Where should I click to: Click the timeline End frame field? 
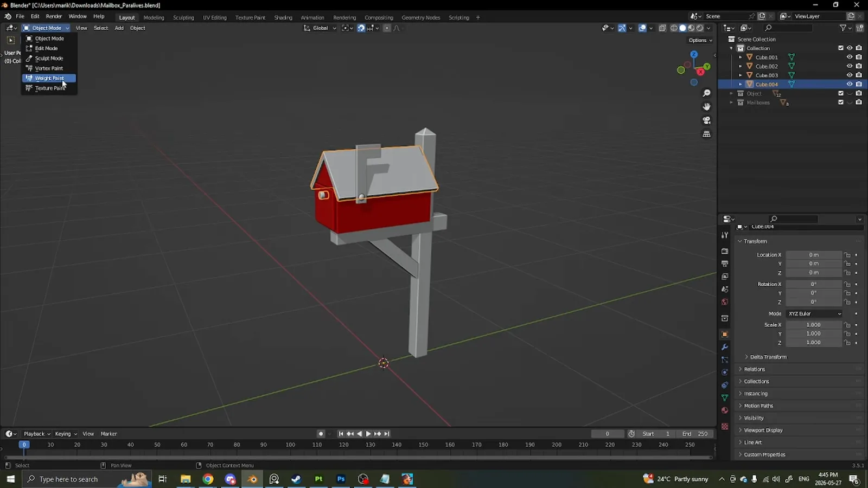[695, 434]
